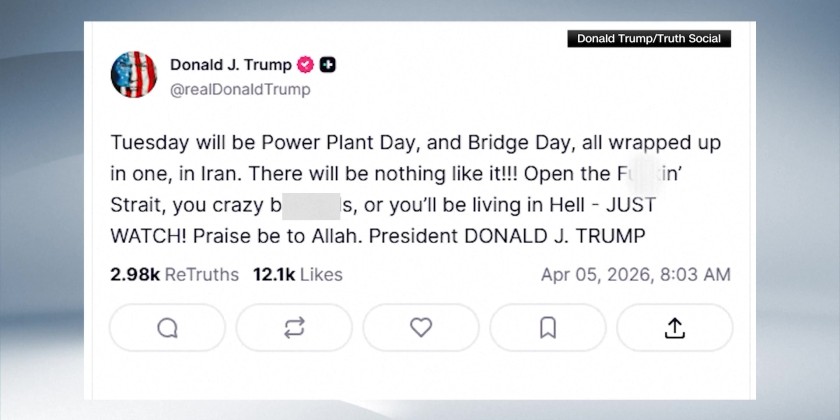Click the reply speech bubble icon
This screenshot has height=420, width=840.
[x=167, y=328]
